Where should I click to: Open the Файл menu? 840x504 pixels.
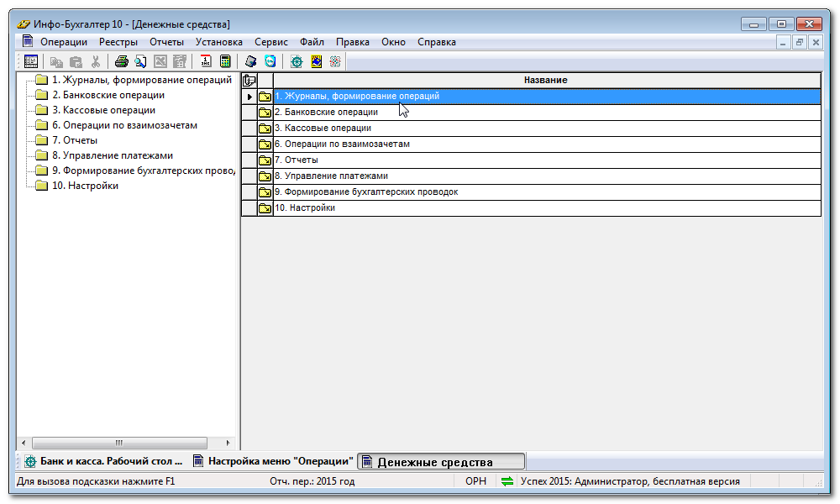[312, 42]
